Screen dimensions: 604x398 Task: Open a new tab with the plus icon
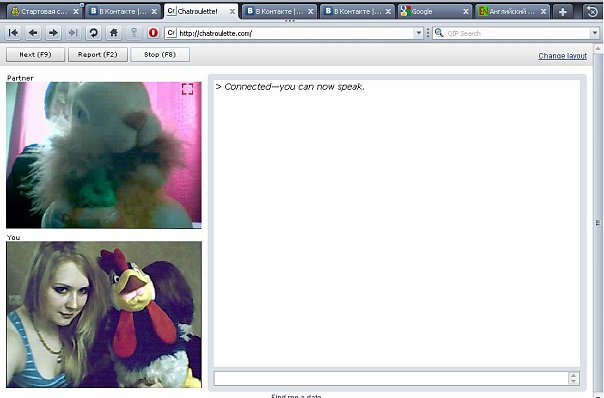click(x=563, y=12)
